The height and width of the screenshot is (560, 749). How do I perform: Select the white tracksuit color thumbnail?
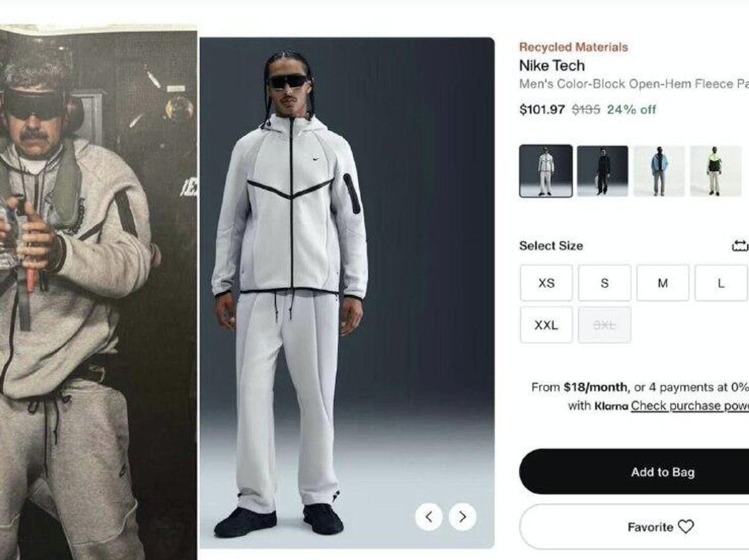click(546, 171)
